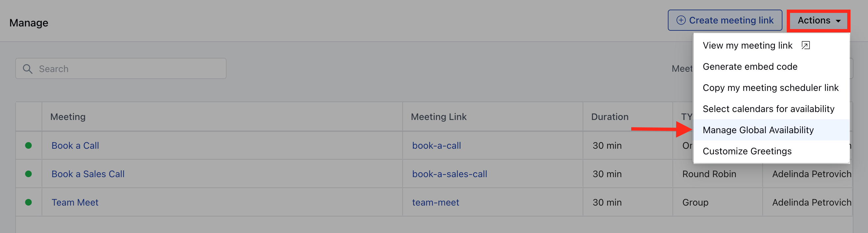Click the plus icon in Create meeting link

(681, 20)
